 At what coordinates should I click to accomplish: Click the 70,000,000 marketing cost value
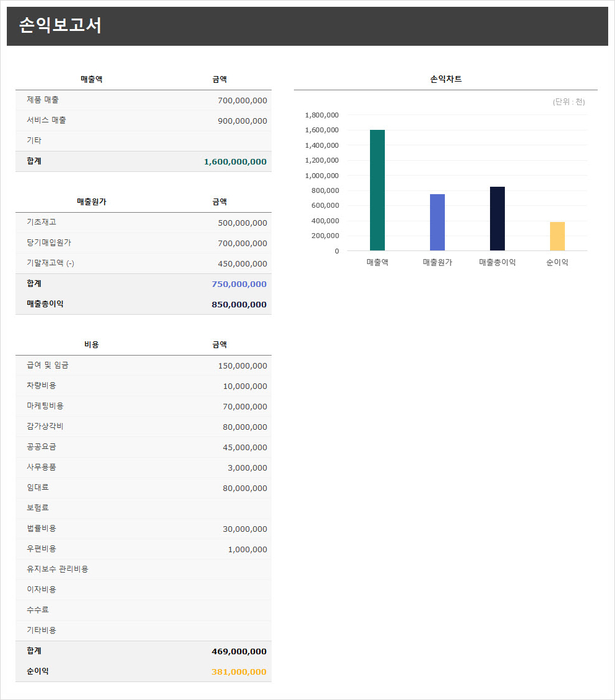pos(245,407)
